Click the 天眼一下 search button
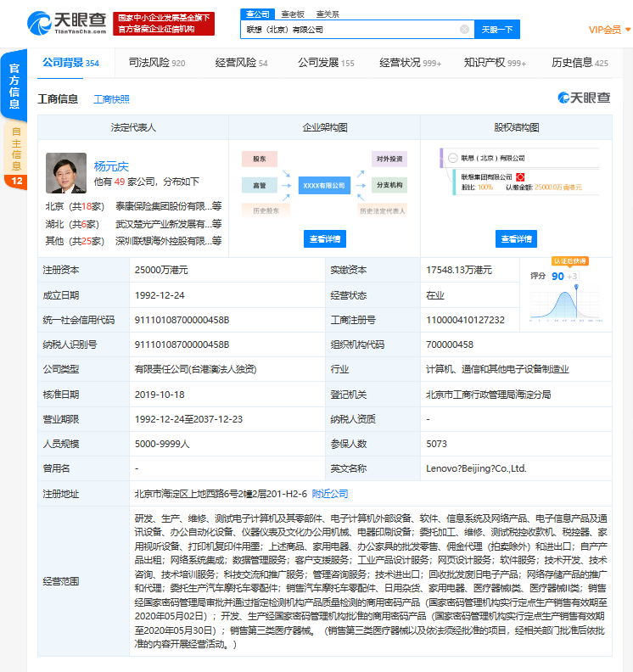 click(x=497, y=29)
